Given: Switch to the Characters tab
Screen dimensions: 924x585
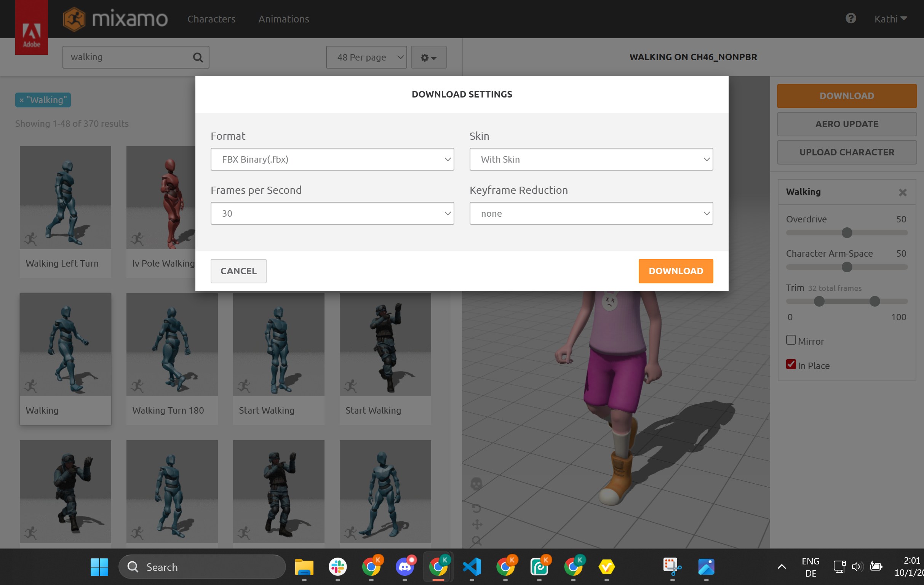Looking at the screenshot, I should pyautogui.click(x=211, y=19).
